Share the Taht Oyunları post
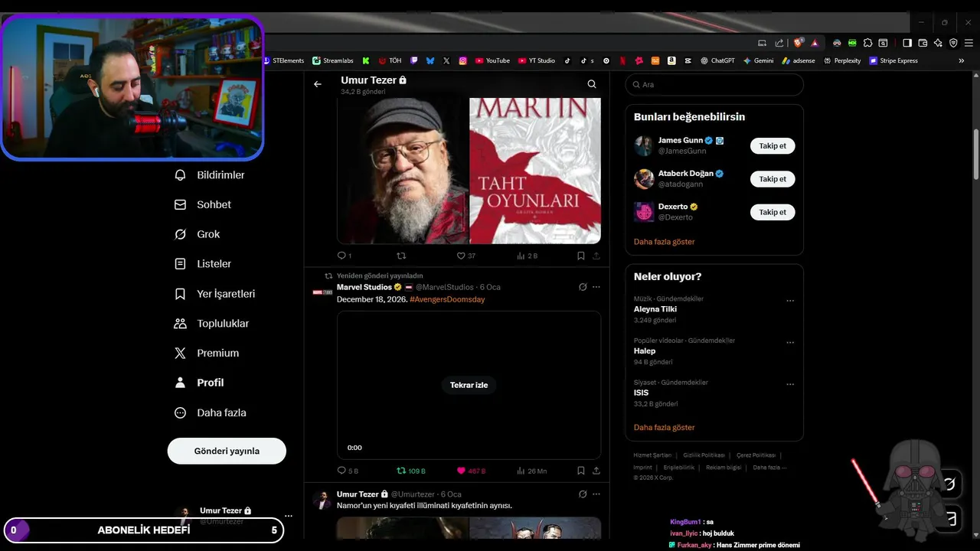Image resolution: width=980 pixels, height=551 pixels. click(596, 256)
